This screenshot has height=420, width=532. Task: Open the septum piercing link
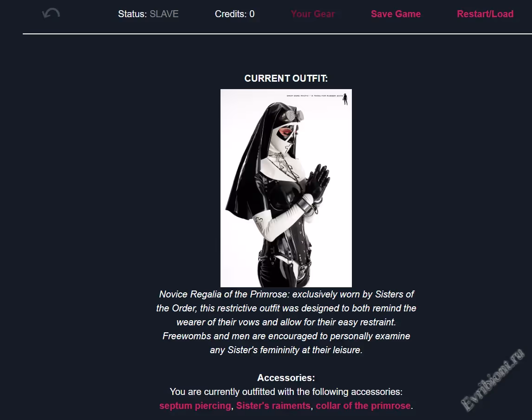pyautogui.click(x=195, y=406)
